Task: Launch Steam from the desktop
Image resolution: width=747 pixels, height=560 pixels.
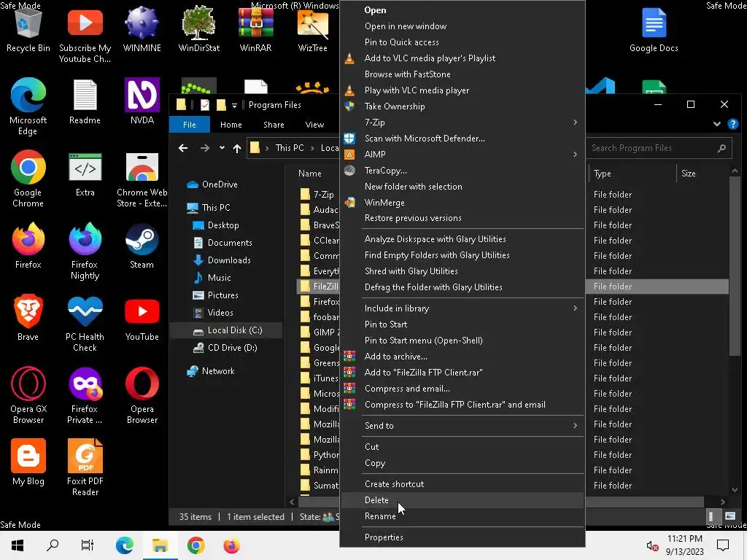Action: [x=142, y=246]
